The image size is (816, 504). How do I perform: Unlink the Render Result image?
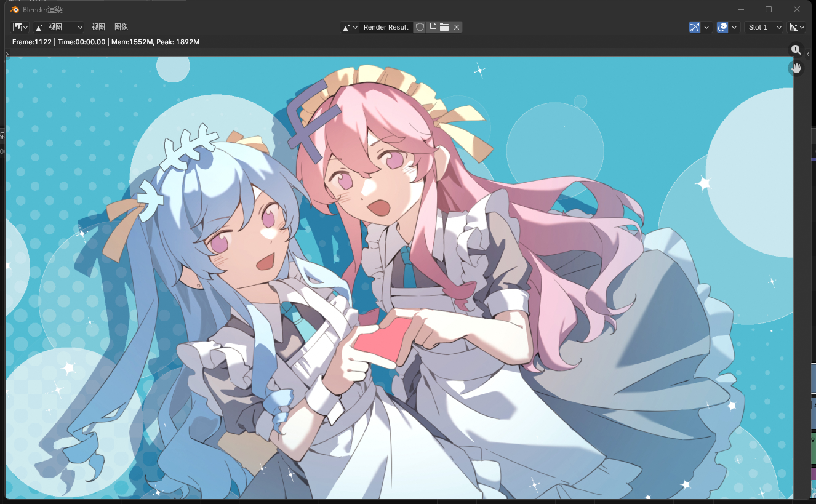pos(457,27)
